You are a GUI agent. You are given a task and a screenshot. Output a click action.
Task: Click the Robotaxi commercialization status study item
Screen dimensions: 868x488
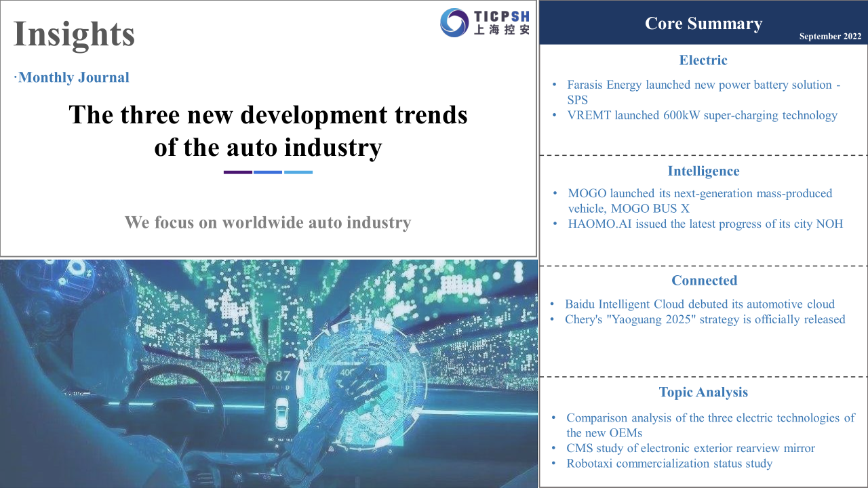[669, 464]
